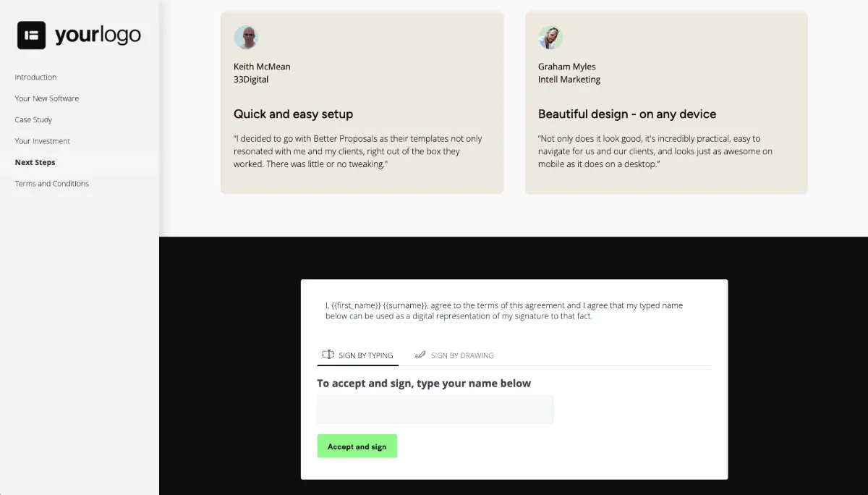868x495 pixels.
Task: Switch to the SIGN BY DRAWING tab
Action: [461, 355]
